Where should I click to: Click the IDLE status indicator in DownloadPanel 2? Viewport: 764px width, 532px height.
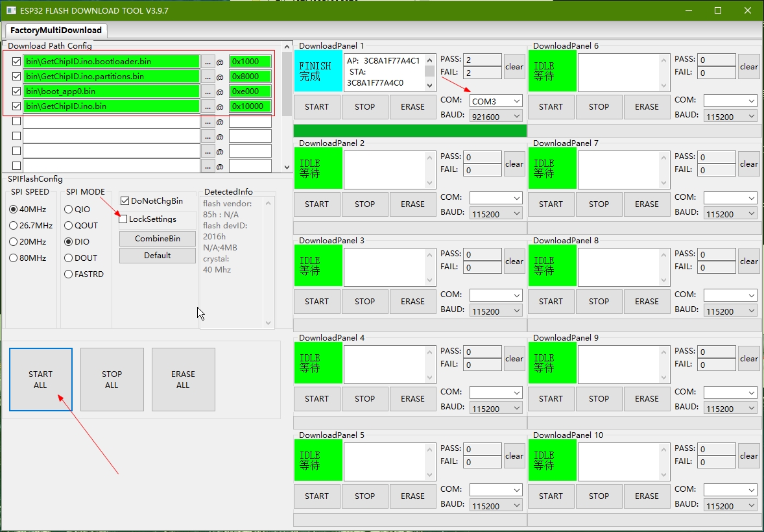pos(318,168)
